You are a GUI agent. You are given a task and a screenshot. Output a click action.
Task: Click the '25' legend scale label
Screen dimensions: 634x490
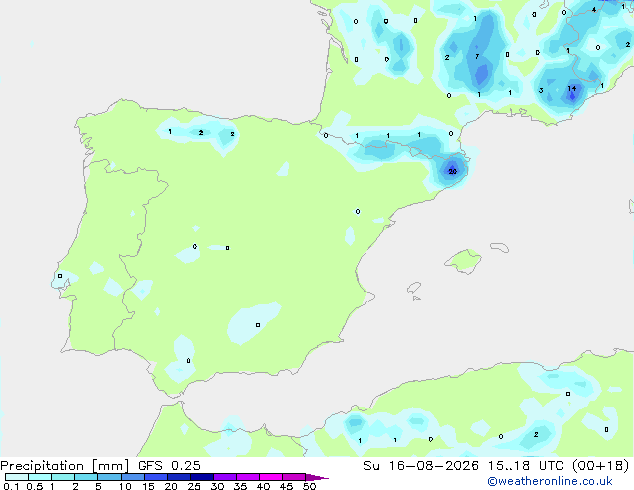tap(194, 486)
